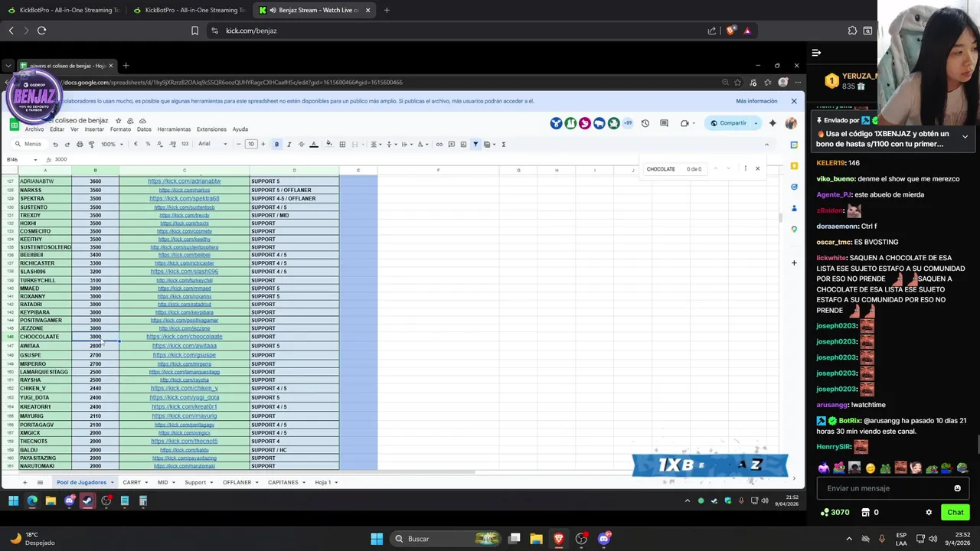Collapse the Sheets toolbar chevron
This screenshot has height=551, width=980.
tap(766, 144)
